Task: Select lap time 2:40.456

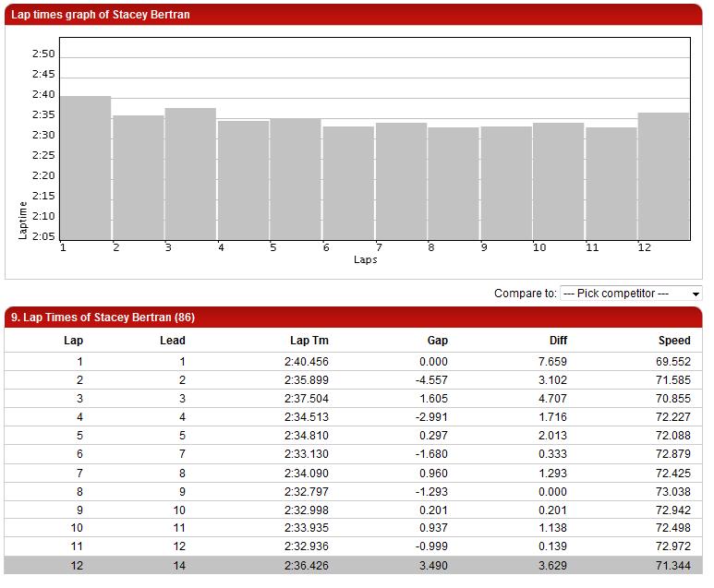Action: [307, 362]
